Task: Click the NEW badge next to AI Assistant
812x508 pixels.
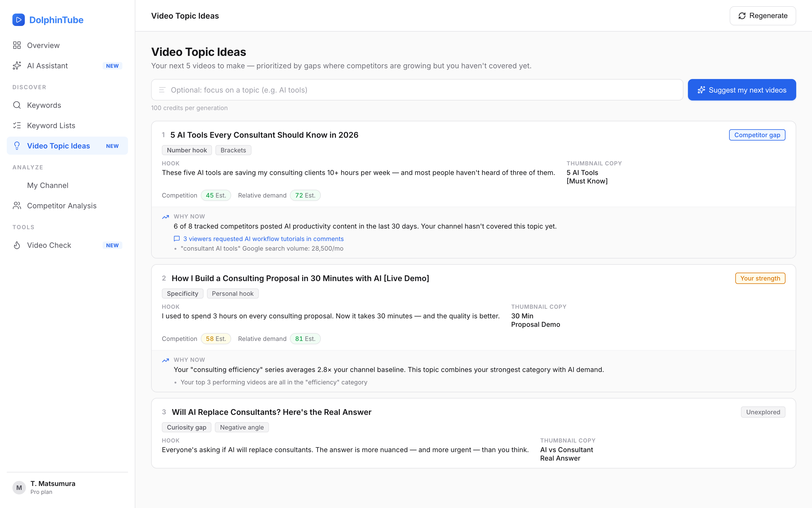Action: click(112, 66)
